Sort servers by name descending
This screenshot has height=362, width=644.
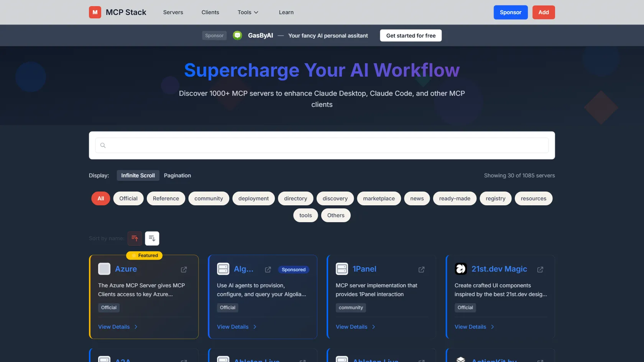coord(152,238)
